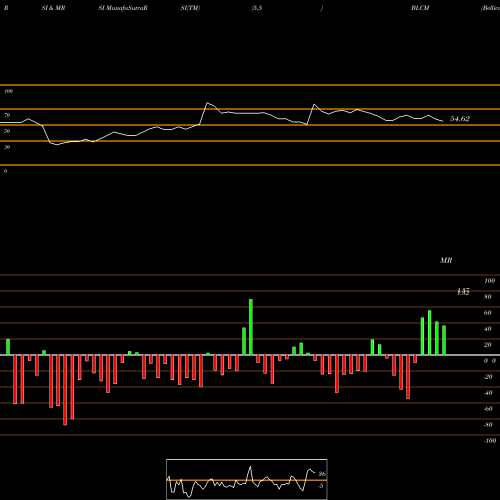Click the MR label above the bar chart
The width and height of the screenshot is (500, 500).
pos(446,260)
